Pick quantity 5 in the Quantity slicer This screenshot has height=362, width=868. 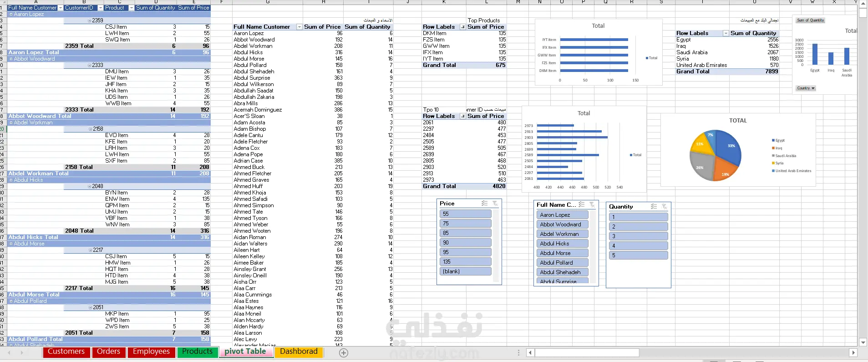(x=639, y=255)
